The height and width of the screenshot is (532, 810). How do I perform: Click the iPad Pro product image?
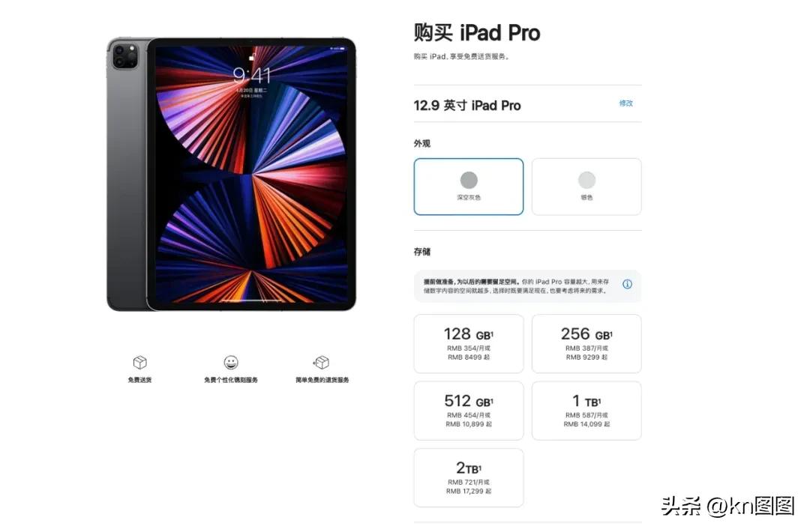(232, 175)
